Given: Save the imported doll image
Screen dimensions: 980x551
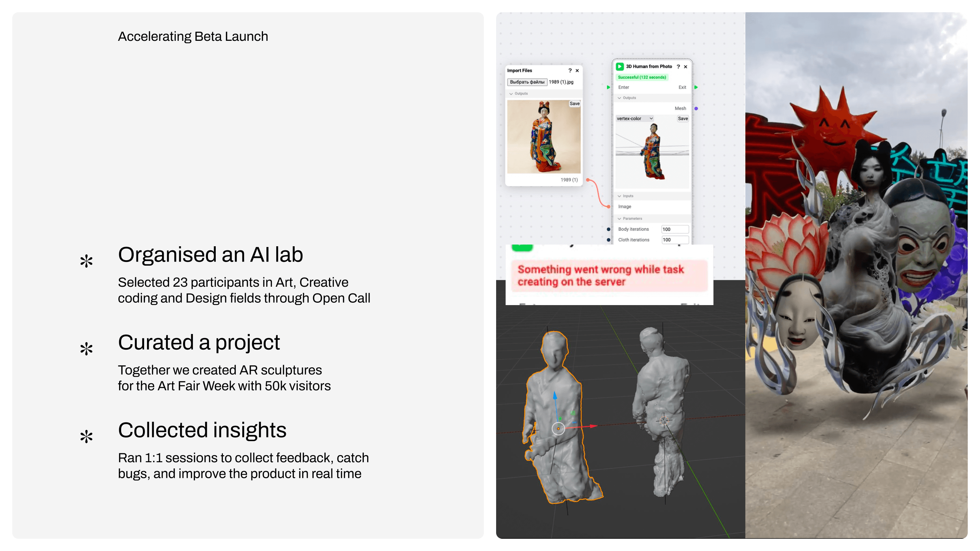Looking at the screenshot, I should click(x=574, y=104).
